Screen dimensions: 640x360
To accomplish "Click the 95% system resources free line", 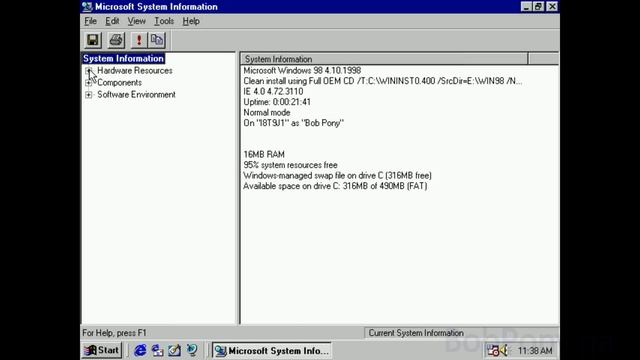I will click(x=290, y=165).
